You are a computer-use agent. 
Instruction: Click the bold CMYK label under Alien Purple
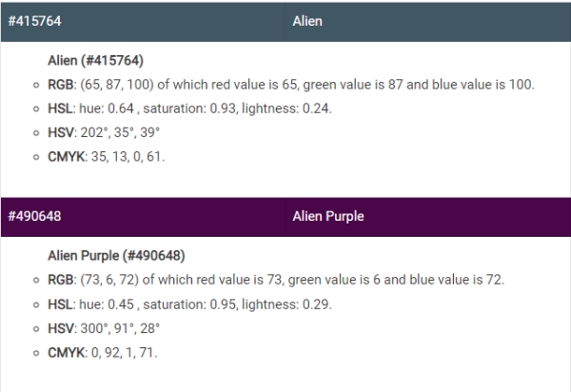click(67, 352)
